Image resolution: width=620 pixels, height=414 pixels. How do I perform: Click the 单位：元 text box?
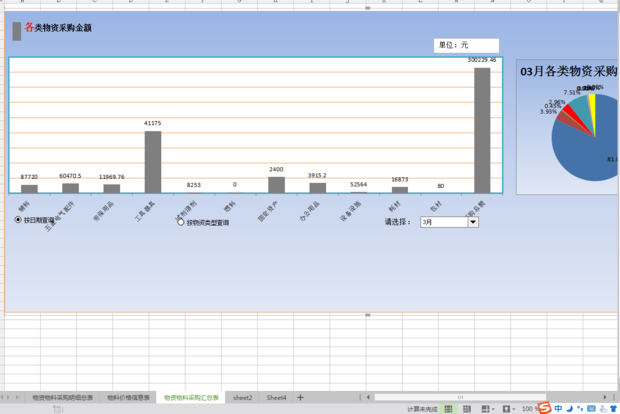point(465,46)
